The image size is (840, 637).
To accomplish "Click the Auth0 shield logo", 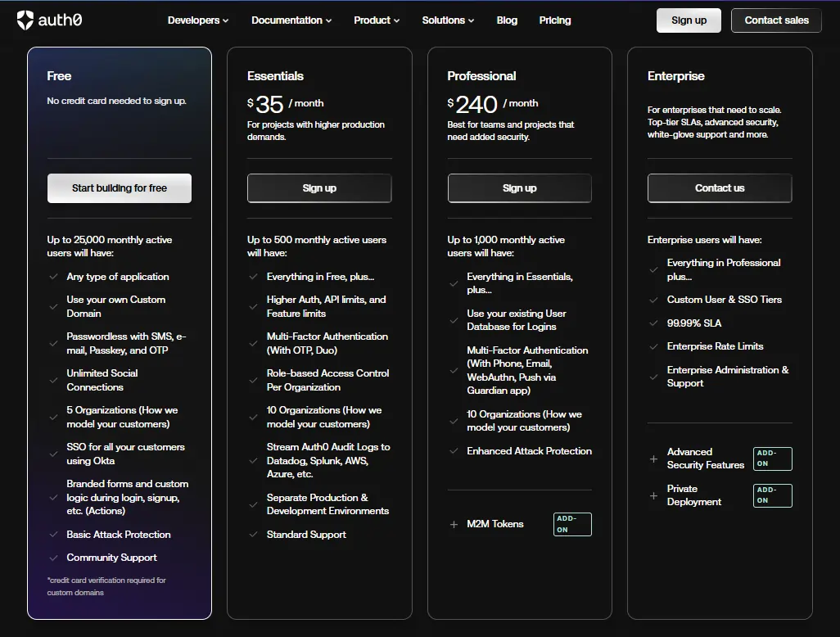I will click(25, 20).
